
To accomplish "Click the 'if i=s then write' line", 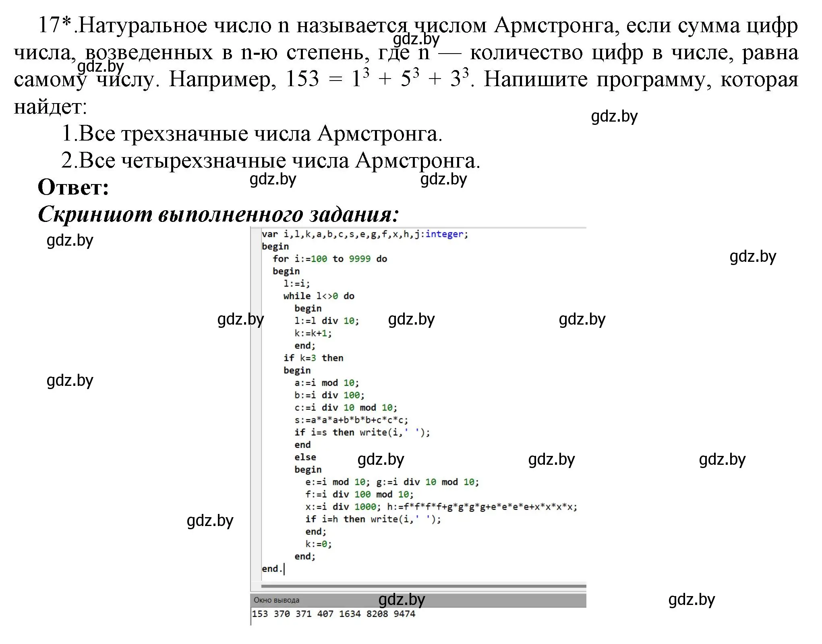I will click(x=362, y=433).
